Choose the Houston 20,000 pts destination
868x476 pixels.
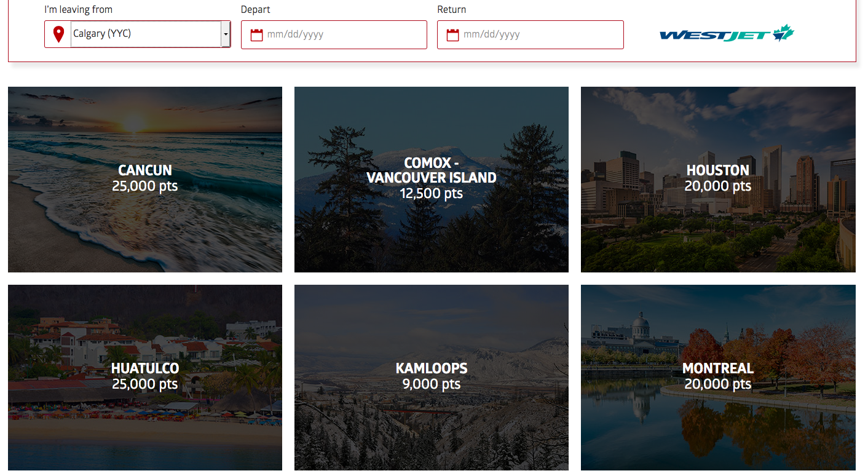point(718,179)
